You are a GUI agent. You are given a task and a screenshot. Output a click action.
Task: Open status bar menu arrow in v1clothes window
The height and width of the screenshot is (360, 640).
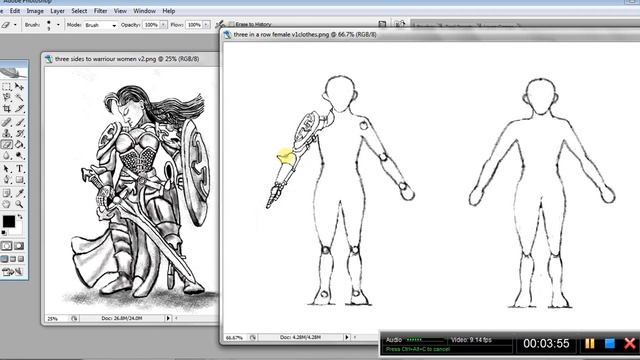click(x=347, y=337)
